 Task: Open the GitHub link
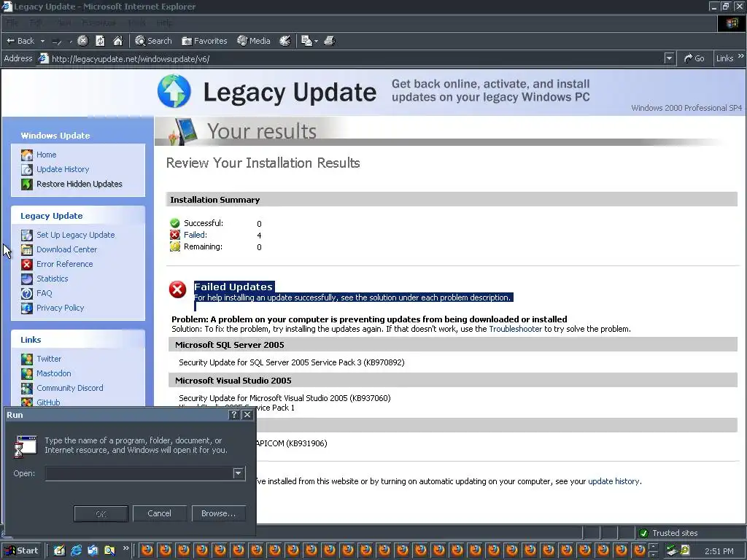tap(48, 402)
